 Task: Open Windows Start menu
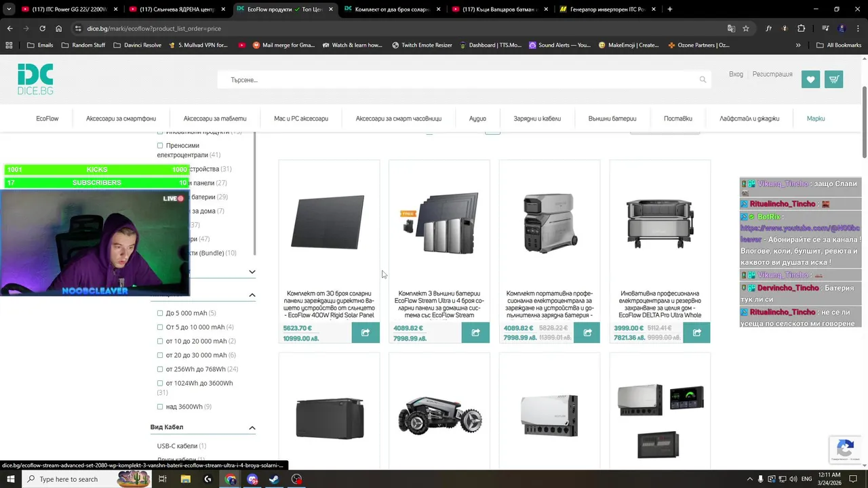pyautogui.click(x=10, y=479)
